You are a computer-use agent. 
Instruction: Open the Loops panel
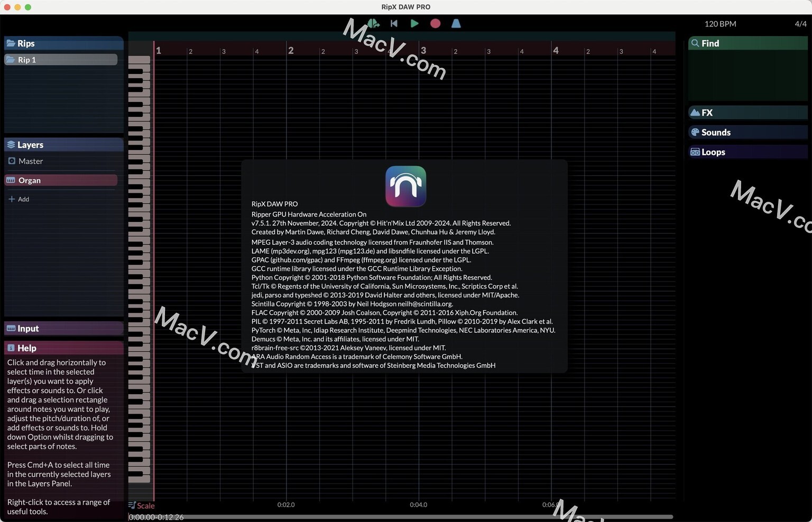click(748, 152)
